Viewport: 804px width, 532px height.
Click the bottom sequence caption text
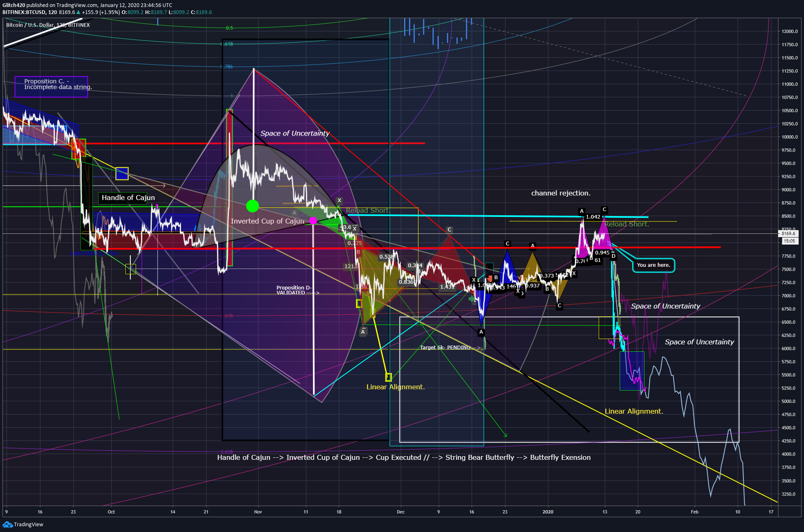404,457
